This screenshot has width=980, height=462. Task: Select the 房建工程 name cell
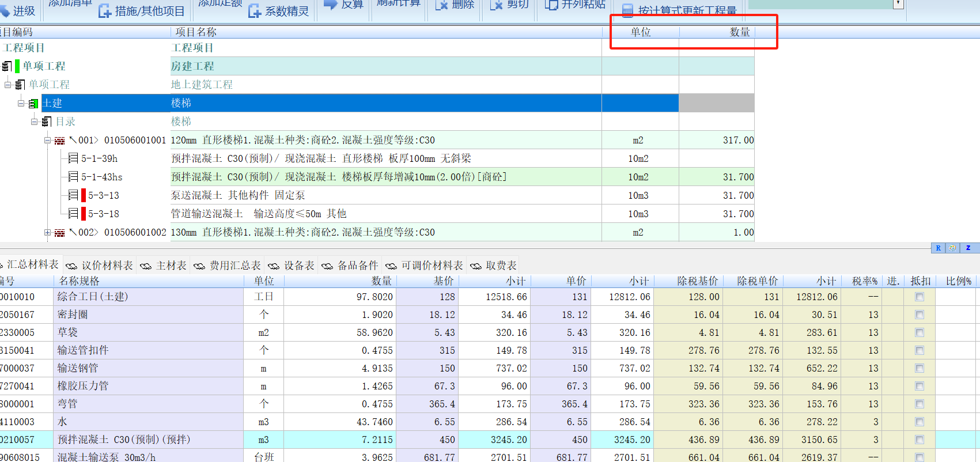click(x=386, y=66)
